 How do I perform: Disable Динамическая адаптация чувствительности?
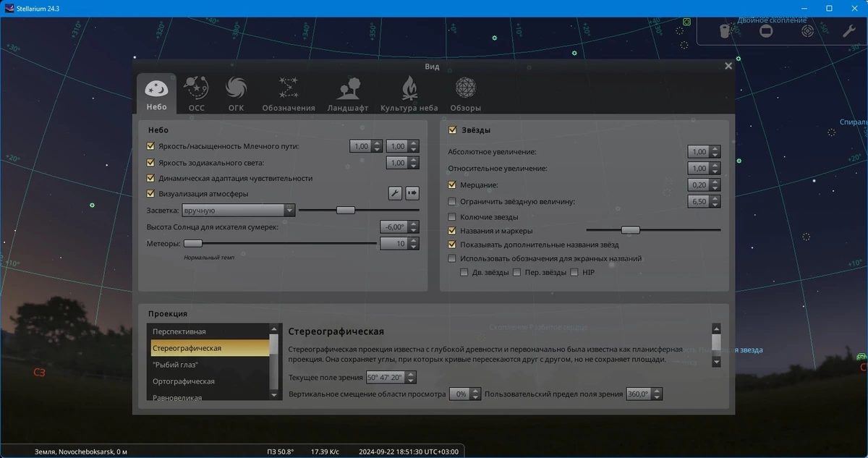point(151,178)
